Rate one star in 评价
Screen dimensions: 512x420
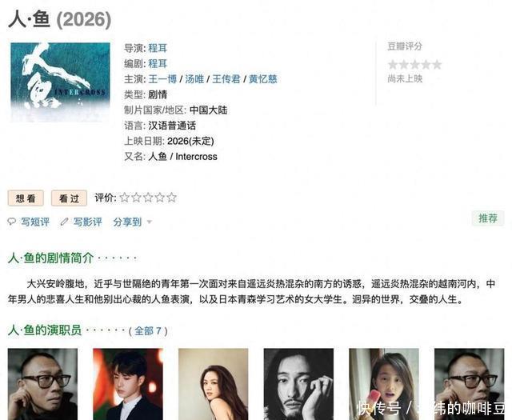tap(125, 198)
